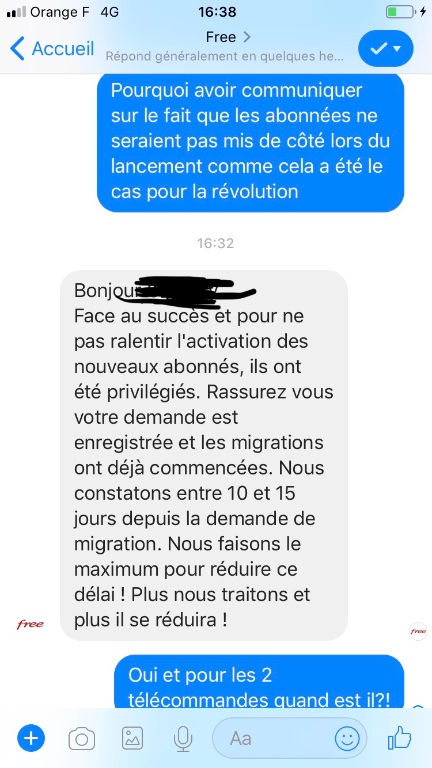The image size is (432, 768).
Task: Tap the blue plus icon
Action: click(x=31, y=738)
